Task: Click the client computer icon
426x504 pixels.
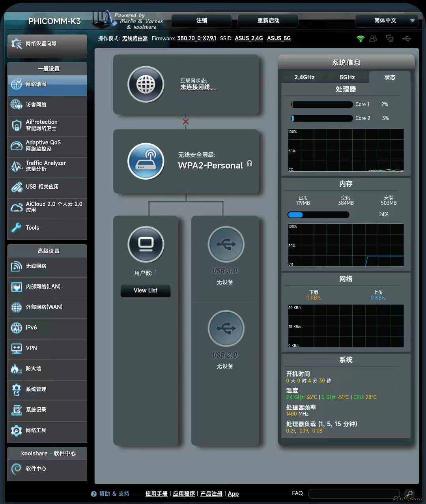Action: tap(146, 244)
